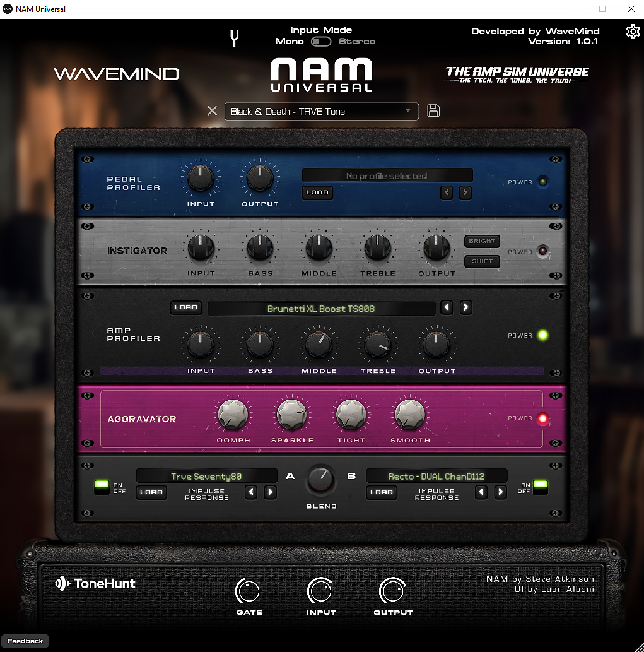Click the WaveMind logo
This screenshot has width=644, height=652.
pos(116,74)
